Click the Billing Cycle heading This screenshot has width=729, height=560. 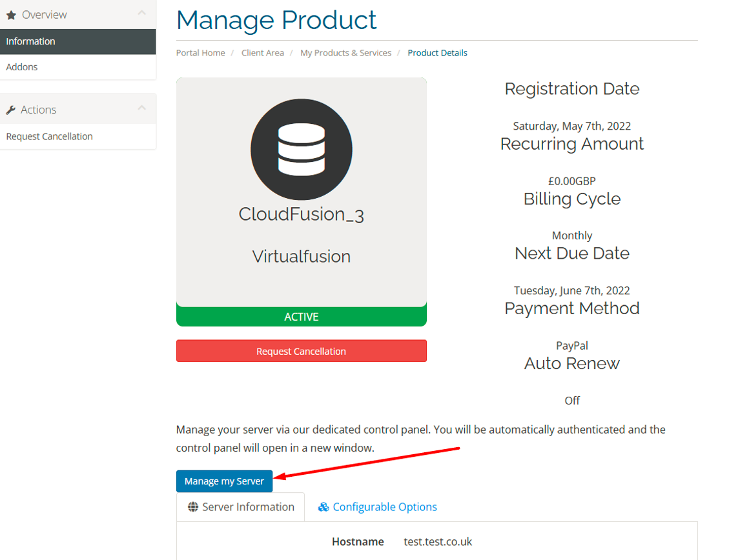click(572, 199)
